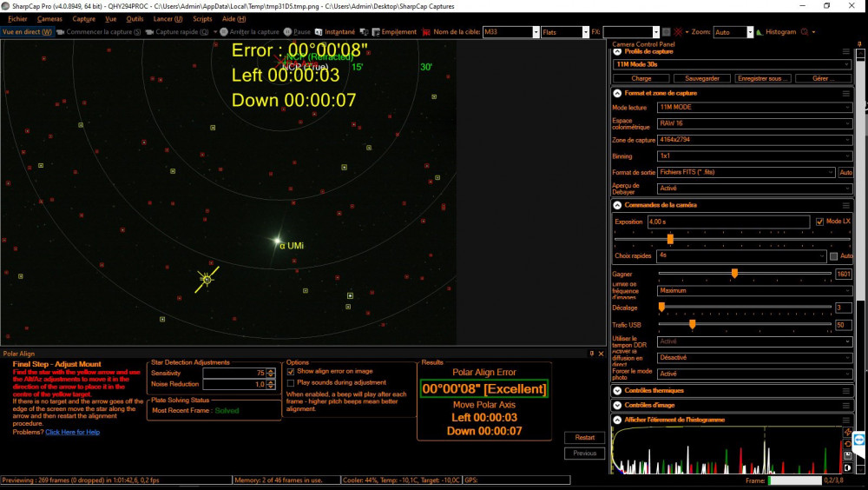This screenshot has height=490, width=868.
Task: Click the Gérer button
Action: click(823, 79)
